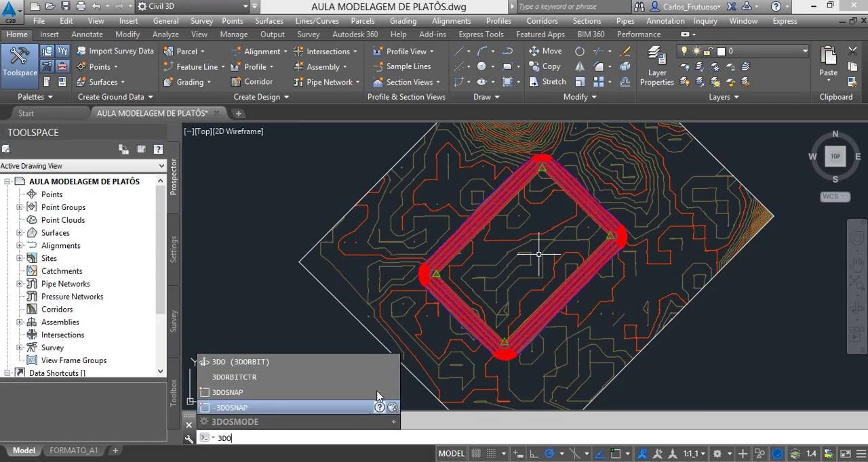Add new file tab with plus button

(239, 113)
